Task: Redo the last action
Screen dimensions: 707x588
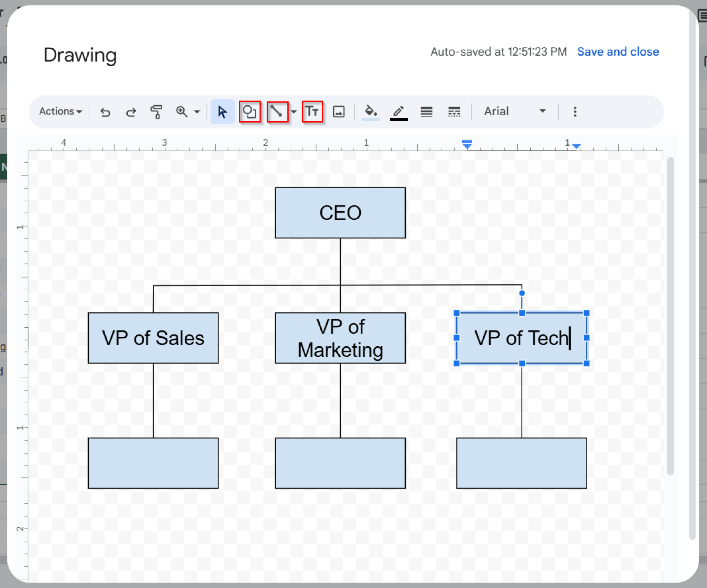Action: click(x=131, y=111)
